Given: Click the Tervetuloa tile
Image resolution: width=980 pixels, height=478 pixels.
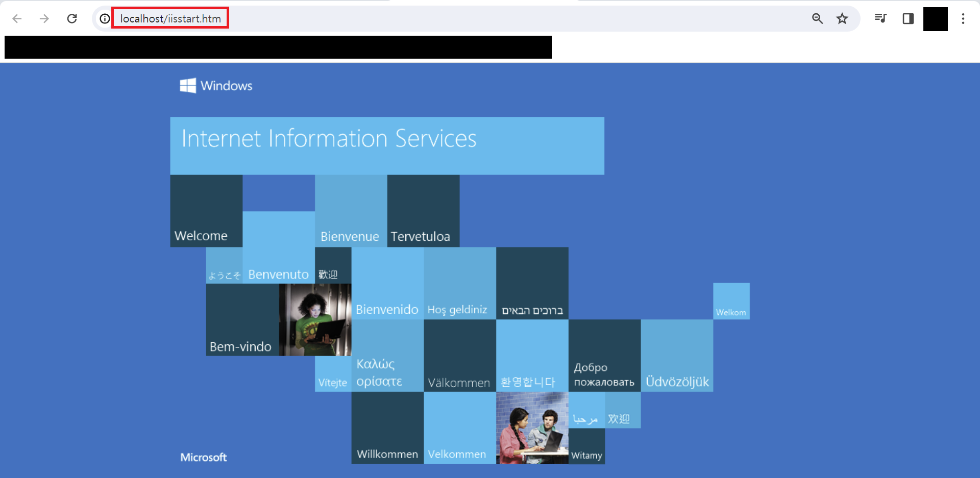Looking at the screenshot, I should (x=423, y=211).
